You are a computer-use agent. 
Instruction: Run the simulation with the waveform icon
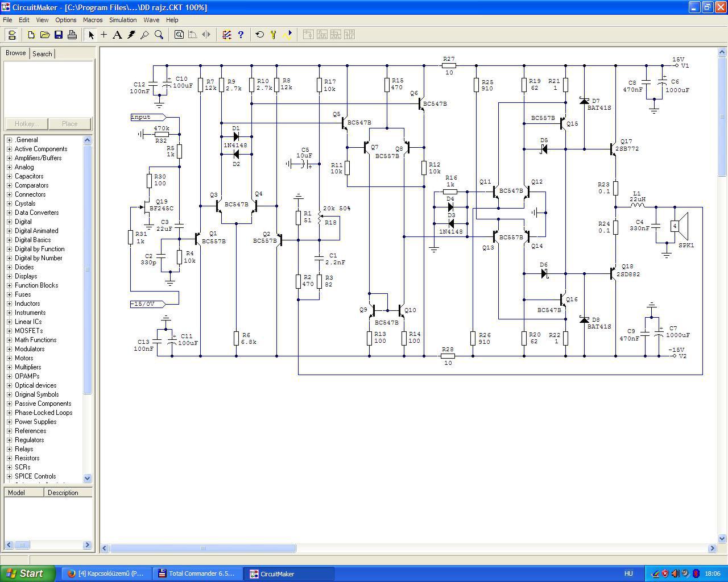click(287, 35)
